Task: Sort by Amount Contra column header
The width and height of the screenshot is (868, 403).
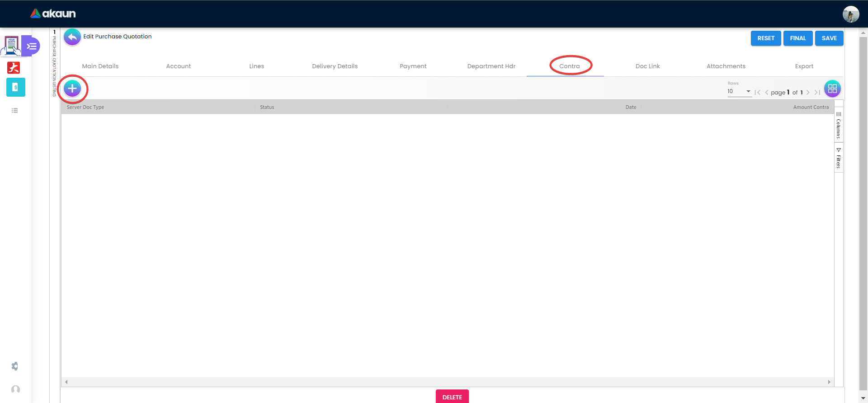Action: point(811,107)
